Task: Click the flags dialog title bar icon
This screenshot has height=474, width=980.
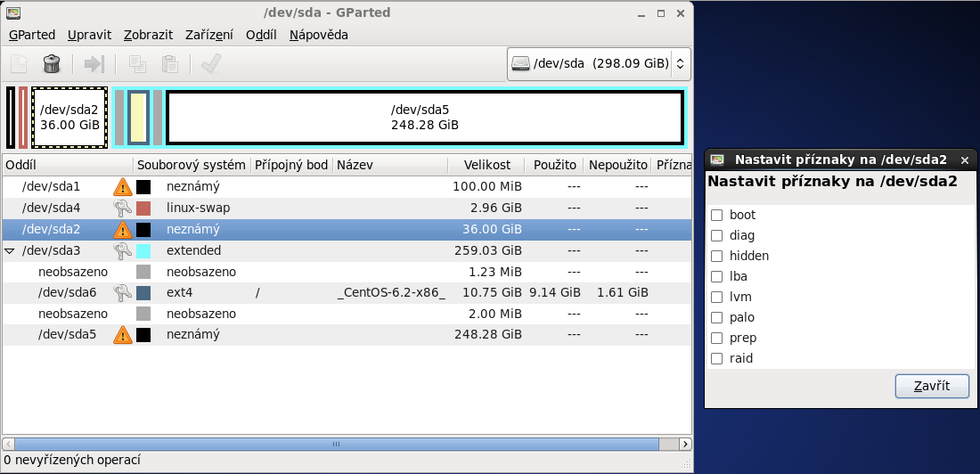Action: point(717,159)
